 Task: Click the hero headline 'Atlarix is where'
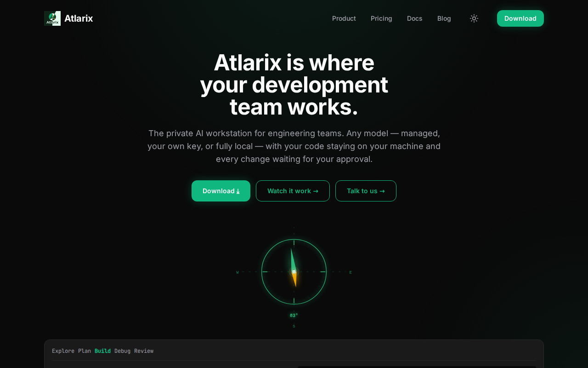(294, 63)
